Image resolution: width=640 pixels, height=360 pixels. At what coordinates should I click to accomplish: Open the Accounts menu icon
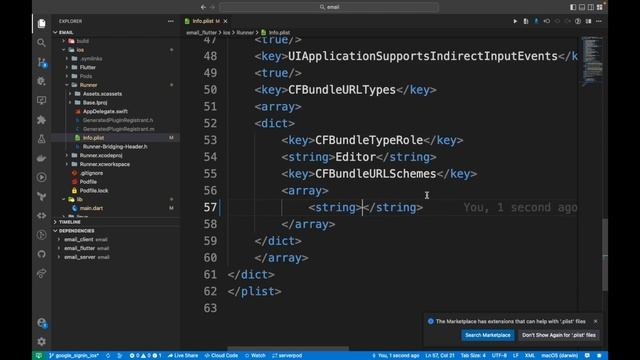tap(42, 323)
